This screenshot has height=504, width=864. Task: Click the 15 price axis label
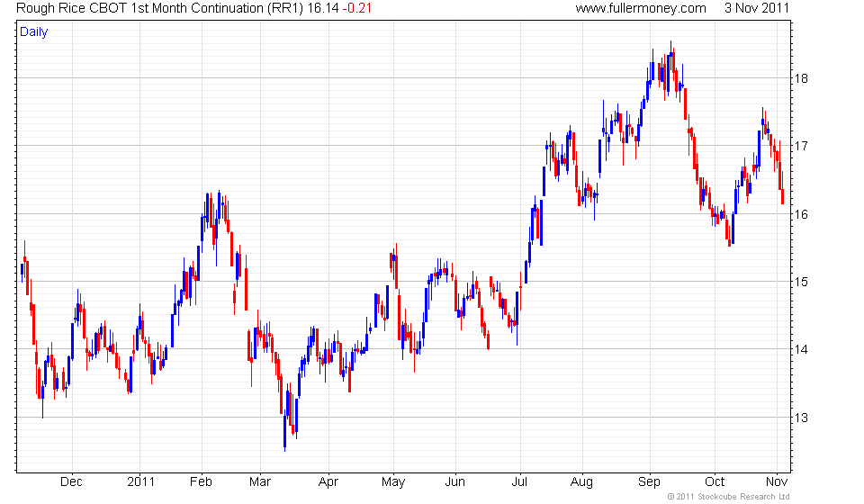click(x=801, y=282)
